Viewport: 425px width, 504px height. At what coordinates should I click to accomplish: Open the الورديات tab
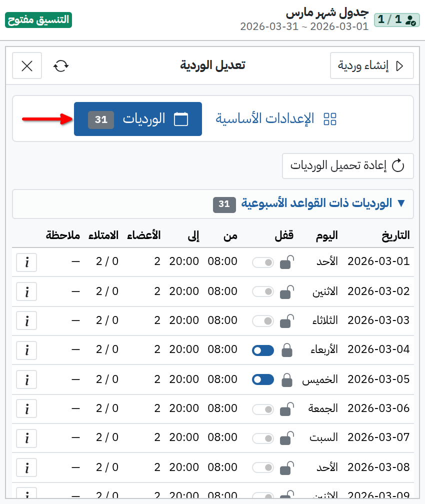[138, 119]
